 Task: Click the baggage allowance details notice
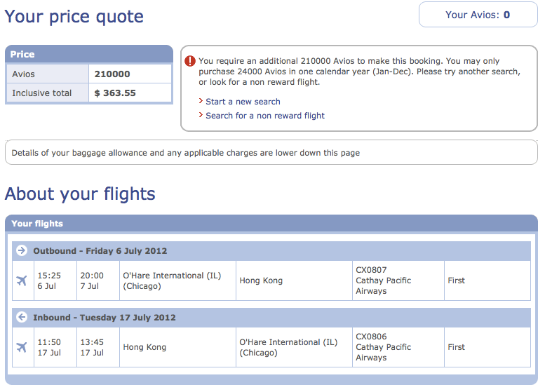click(x=271, y=153)
